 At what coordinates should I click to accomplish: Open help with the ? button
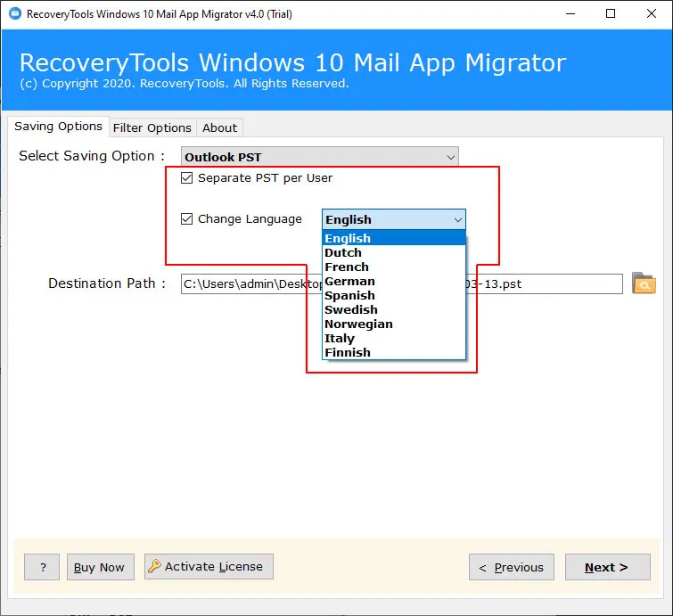pos(42,568)
